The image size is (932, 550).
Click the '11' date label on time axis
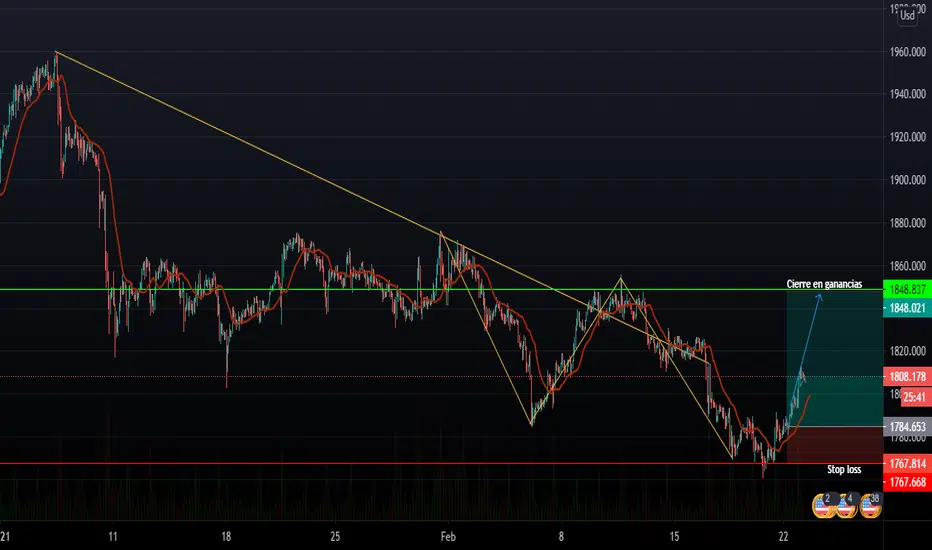coord(113,536)
